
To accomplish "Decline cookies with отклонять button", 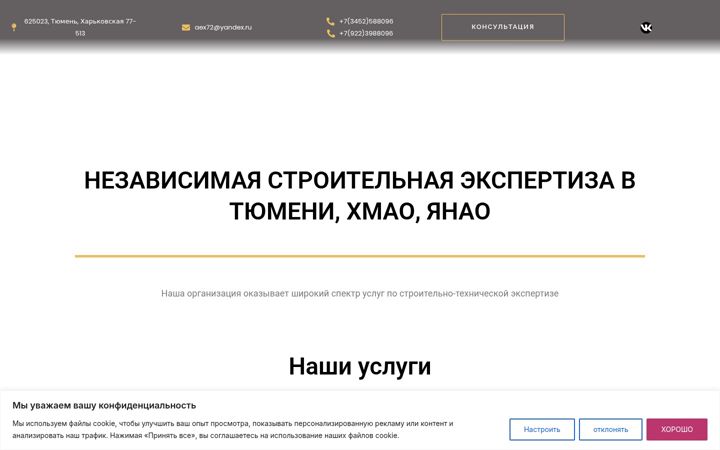I will tap(610, 429).
